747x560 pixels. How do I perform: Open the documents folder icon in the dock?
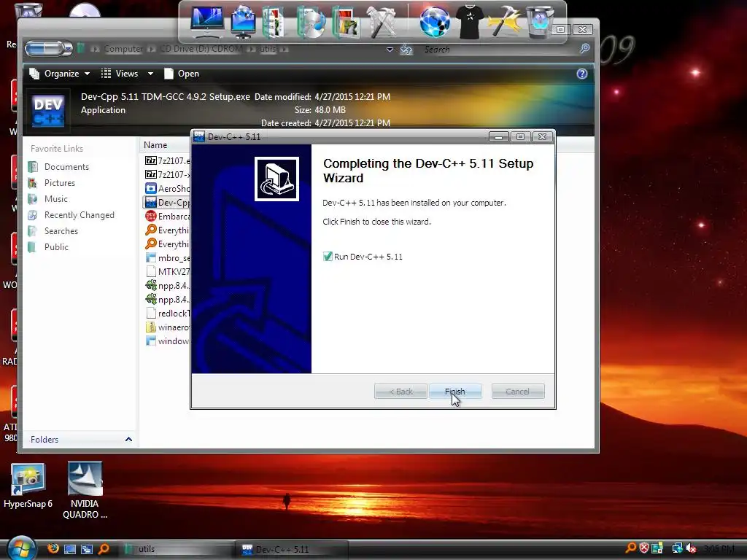[x=273, y=22]
